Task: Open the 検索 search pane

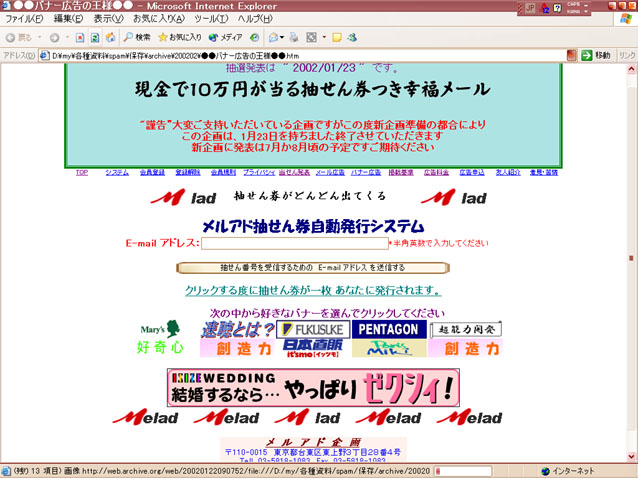Action: coord(137,37)
